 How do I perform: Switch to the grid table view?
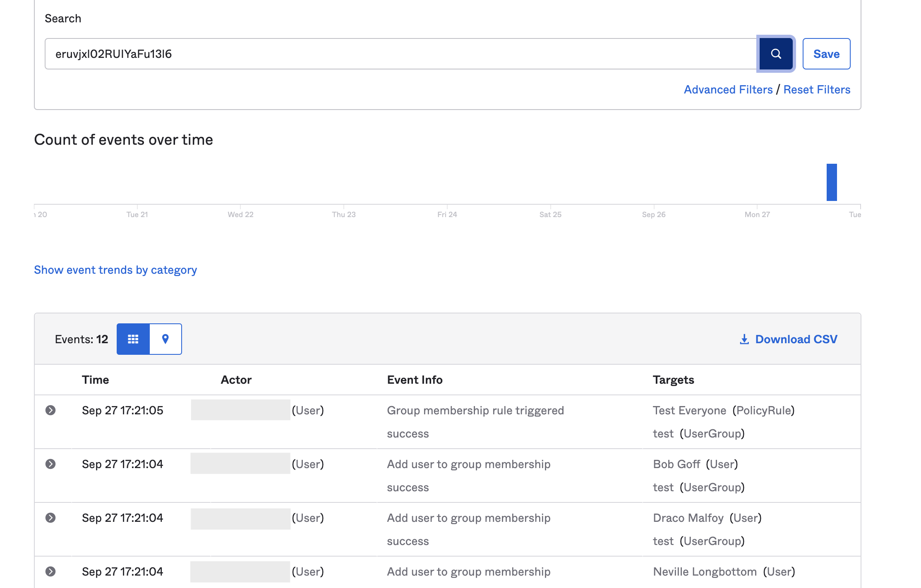(133, 339)
